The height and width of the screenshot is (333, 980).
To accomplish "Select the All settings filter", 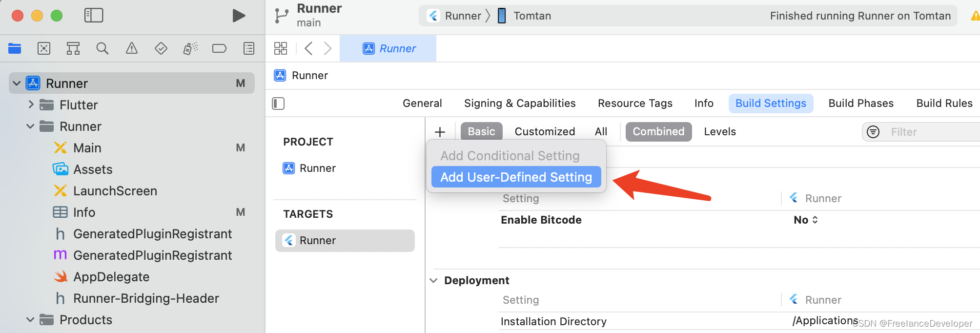I will (601, 132).
